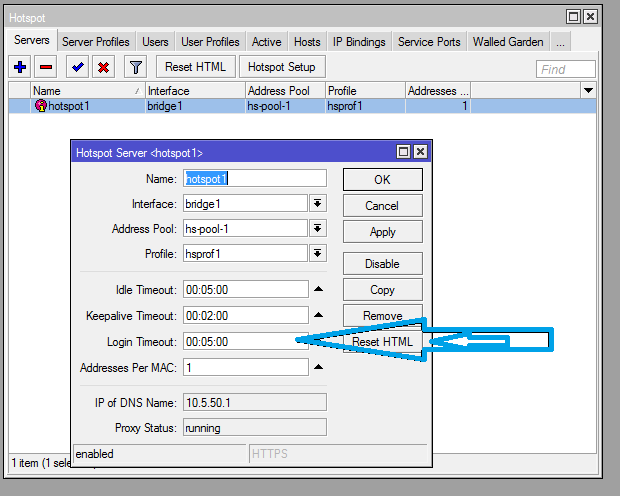Disable server using red X icon
Viewport: 620px width, 496px height.
pyautogui.click(x=104, y=67)
